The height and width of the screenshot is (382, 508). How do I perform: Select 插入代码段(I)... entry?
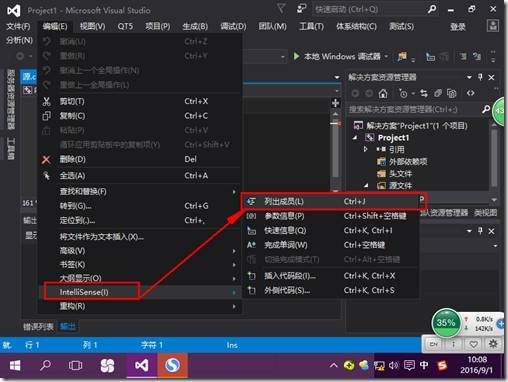click(x=332, y=276)
